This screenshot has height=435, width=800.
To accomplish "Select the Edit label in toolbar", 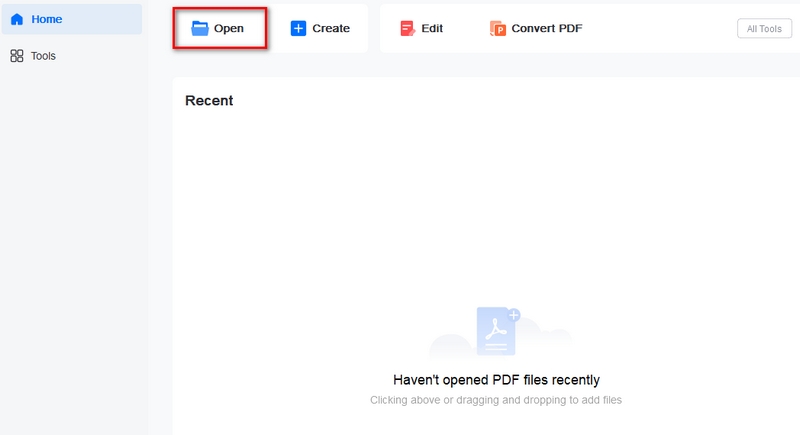I will point(432,29).
